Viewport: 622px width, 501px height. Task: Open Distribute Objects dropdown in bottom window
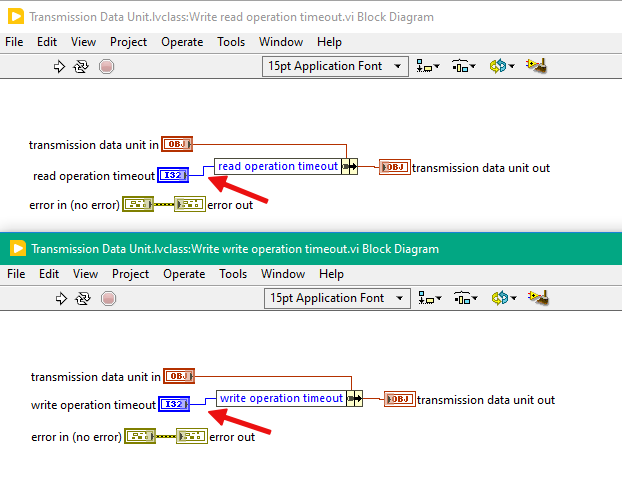coord(465,298)
